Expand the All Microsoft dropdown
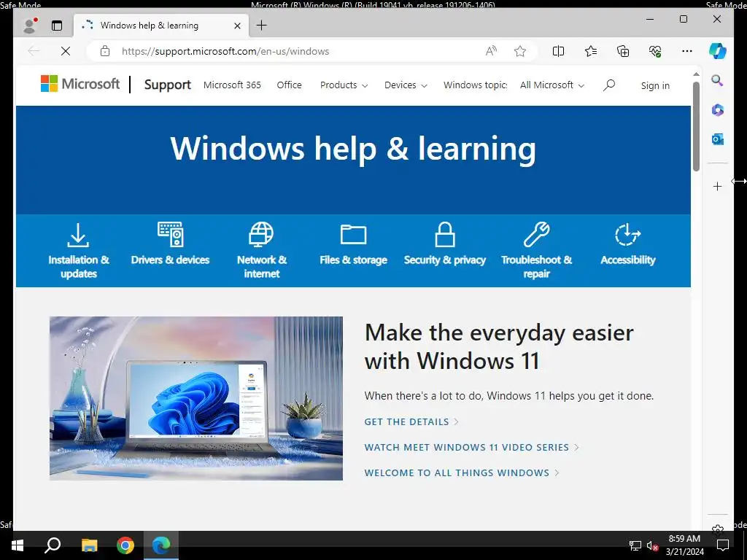This screenshot has width=747, height=560. (x=552, y=85)
